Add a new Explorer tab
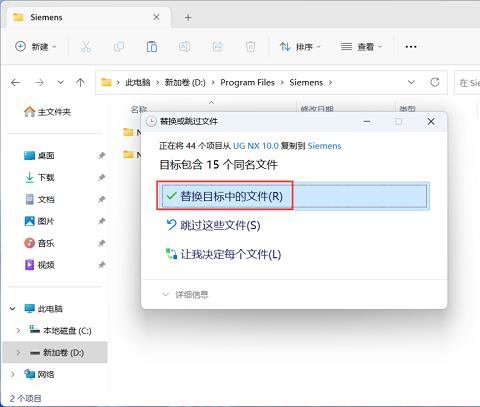Viewport: 480px width, 407px height. pos(188,17)
